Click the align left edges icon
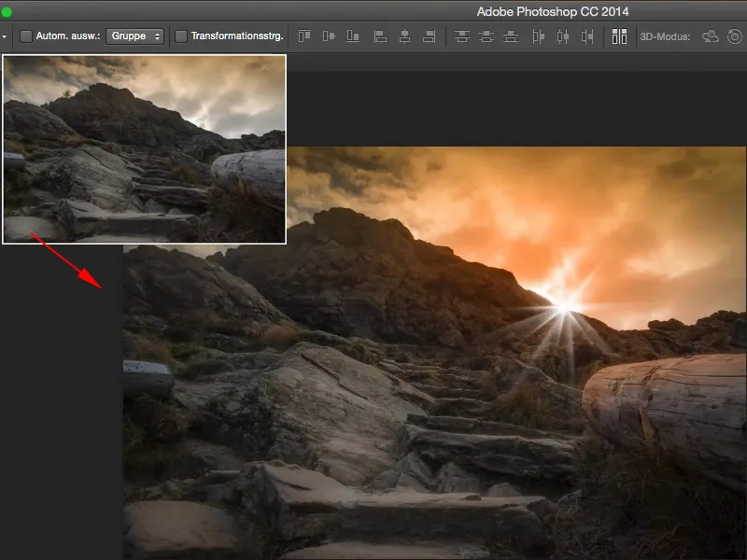Image resolution: width=747 pixels, height=560 pixels. (x=380, y=36)
